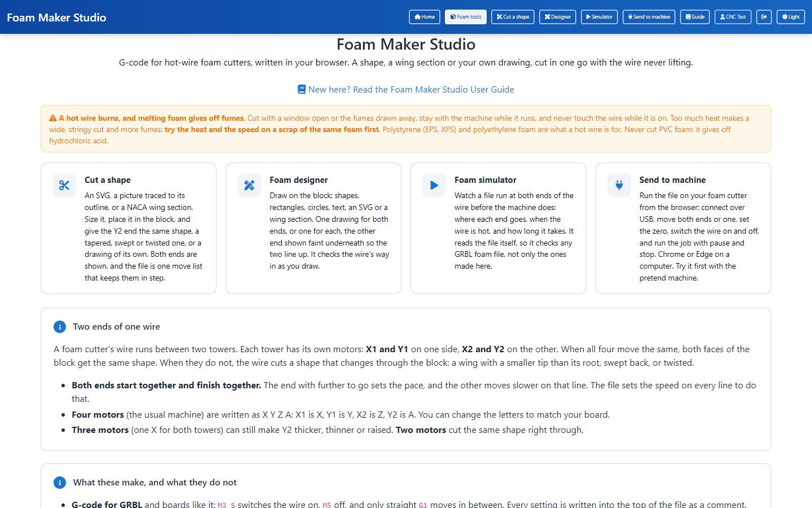
Task: Open the Guide nav button
Action: tap(695, 17)
